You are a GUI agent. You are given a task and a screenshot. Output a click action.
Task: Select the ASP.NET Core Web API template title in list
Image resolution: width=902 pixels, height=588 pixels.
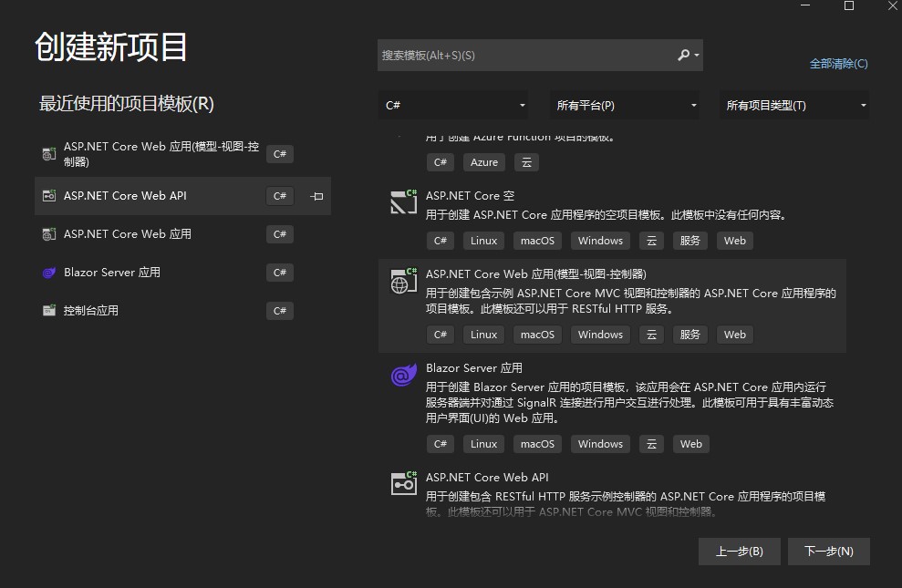(487, 477)
